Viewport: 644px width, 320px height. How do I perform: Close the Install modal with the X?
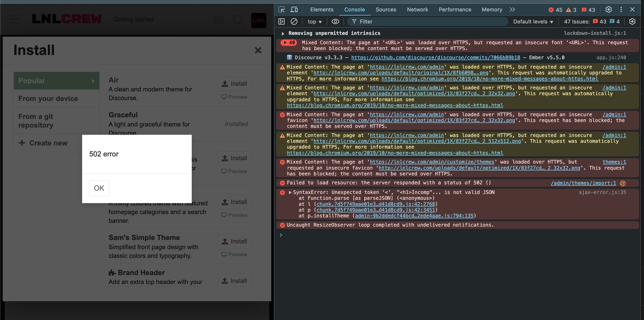258,50
